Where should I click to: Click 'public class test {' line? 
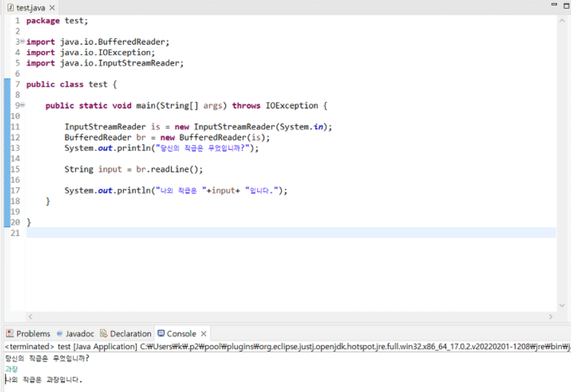[x=71, y=84]
